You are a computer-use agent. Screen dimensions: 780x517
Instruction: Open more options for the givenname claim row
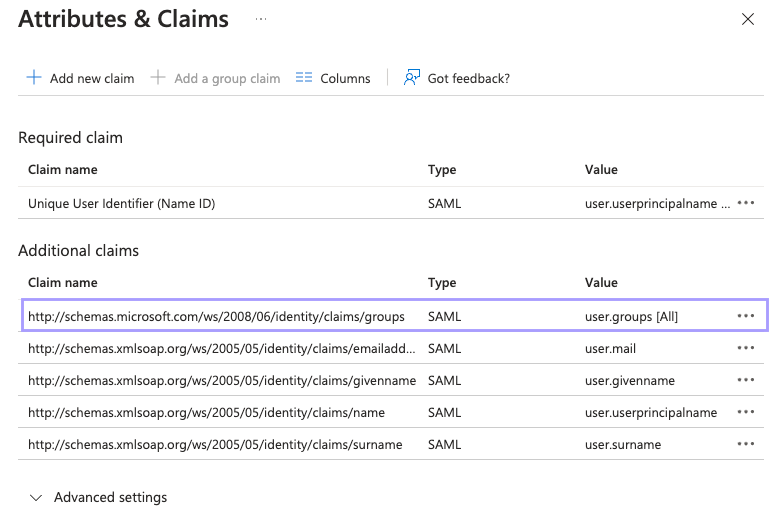tap(746, 380)
